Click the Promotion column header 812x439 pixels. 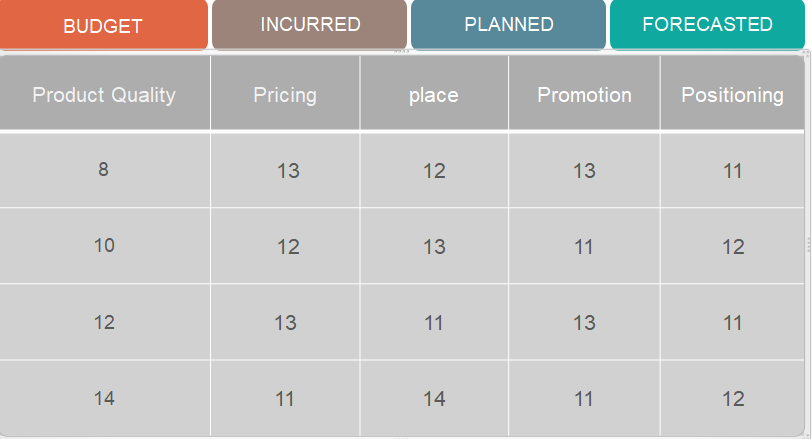click(584, 95)
